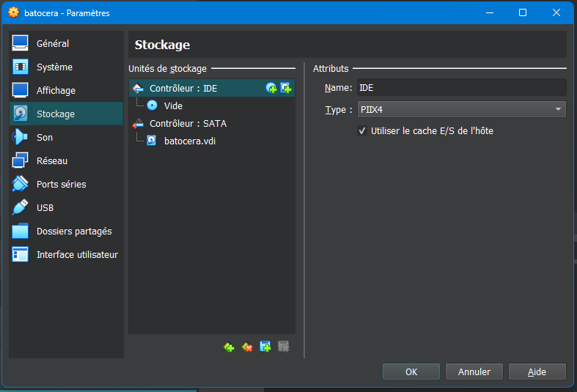Select the Stockage settings section
The height and width of the screenshot is (392, 577).
pos(66,114)
